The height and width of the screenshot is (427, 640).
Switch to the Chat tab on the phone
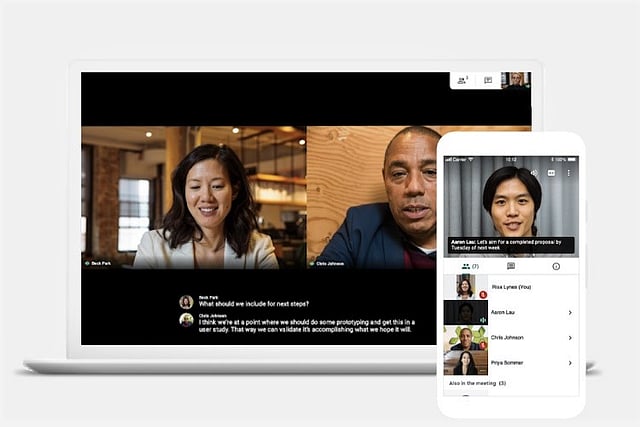511,266
